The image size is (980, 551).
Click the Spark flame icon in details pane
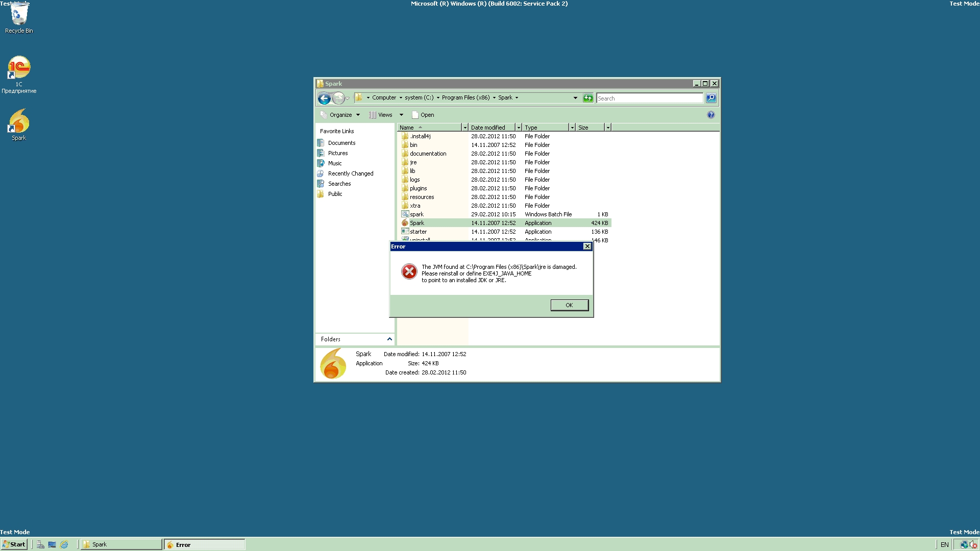(333, 364)
